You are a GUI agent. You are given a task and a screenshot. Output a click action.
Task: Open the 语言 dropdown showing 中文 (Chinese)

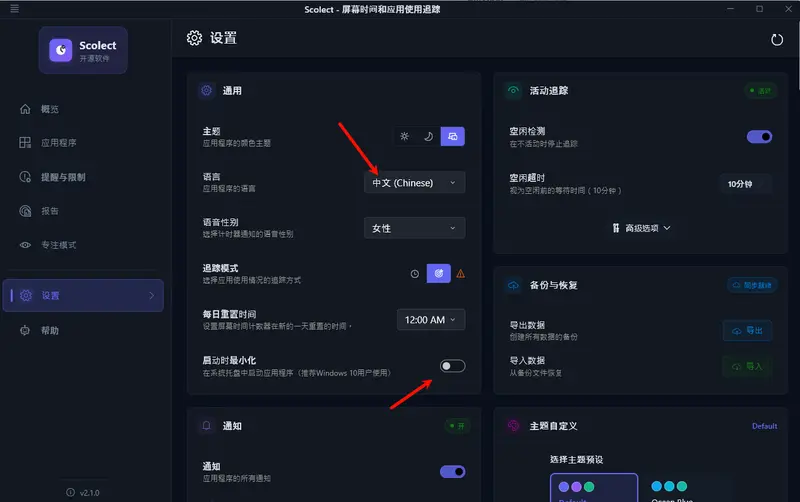414,183
